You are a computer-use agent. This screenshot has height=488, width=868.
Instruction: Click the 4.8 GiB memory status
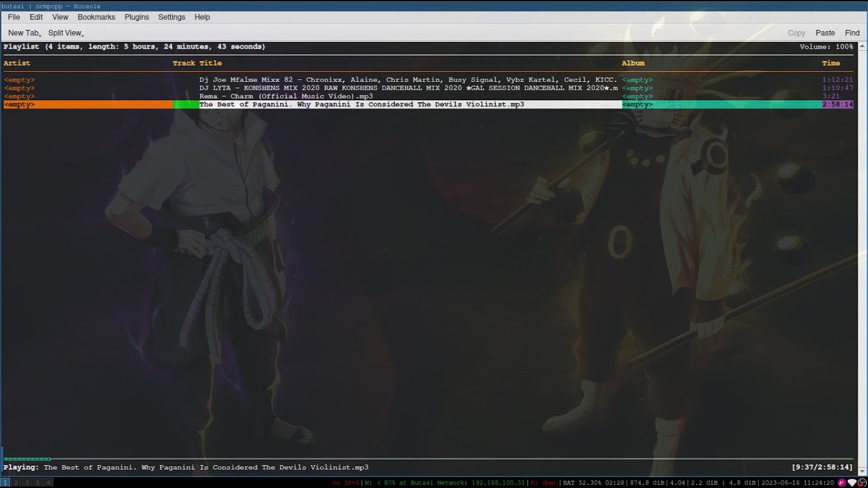pos(742,483)
